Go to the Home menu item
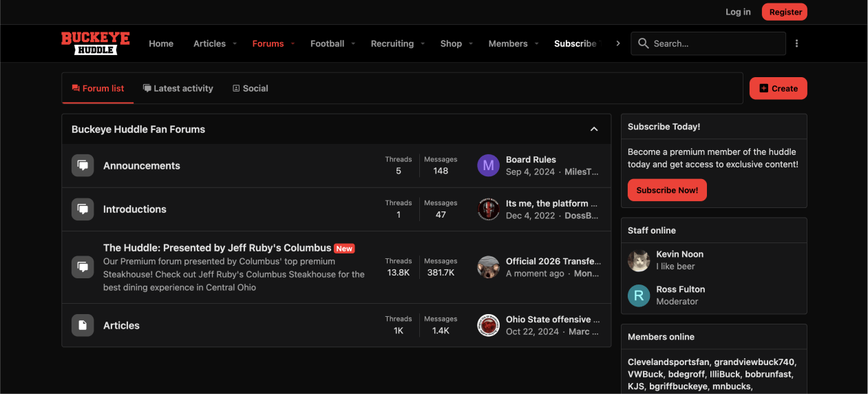 (161, 43)
